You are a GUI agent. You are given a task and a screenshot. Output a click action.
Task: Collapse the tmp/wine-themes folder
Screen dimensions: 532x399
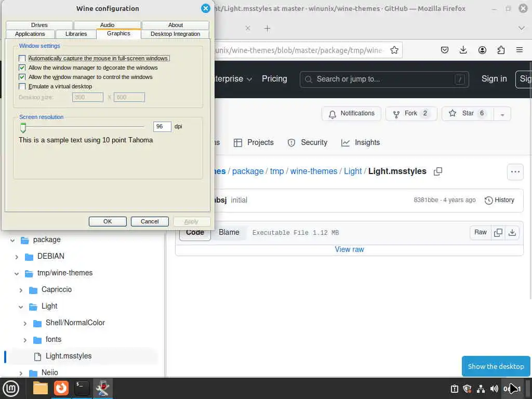click(x=17, y=273)
